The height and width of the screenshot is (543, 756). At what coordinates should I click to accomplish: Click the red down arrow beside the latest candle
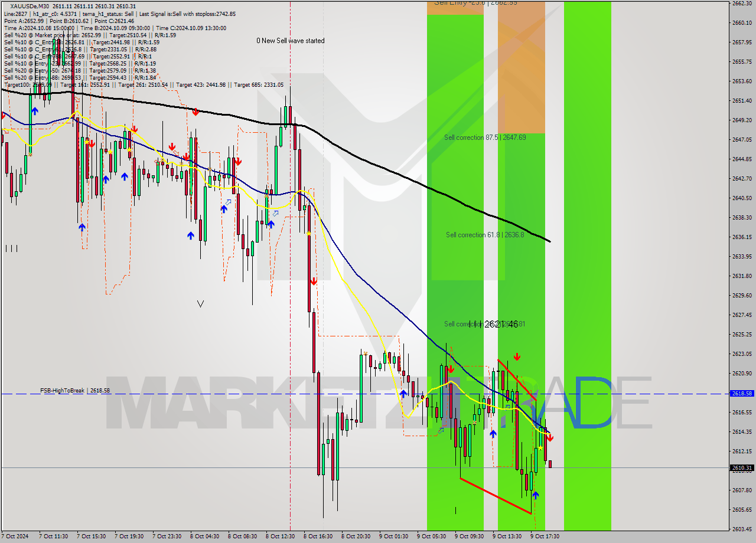click(x=550, y=438)
